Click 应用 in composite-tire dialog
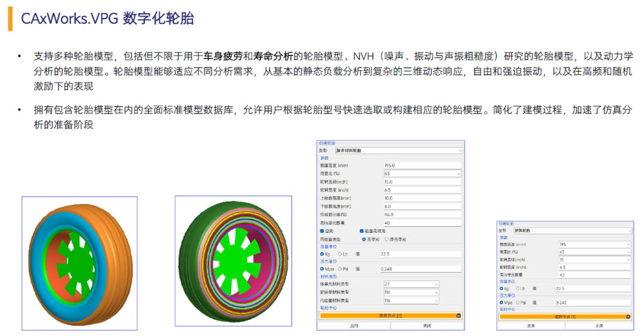This screenshot has height=336, width=644. click(x=354, y=326)
